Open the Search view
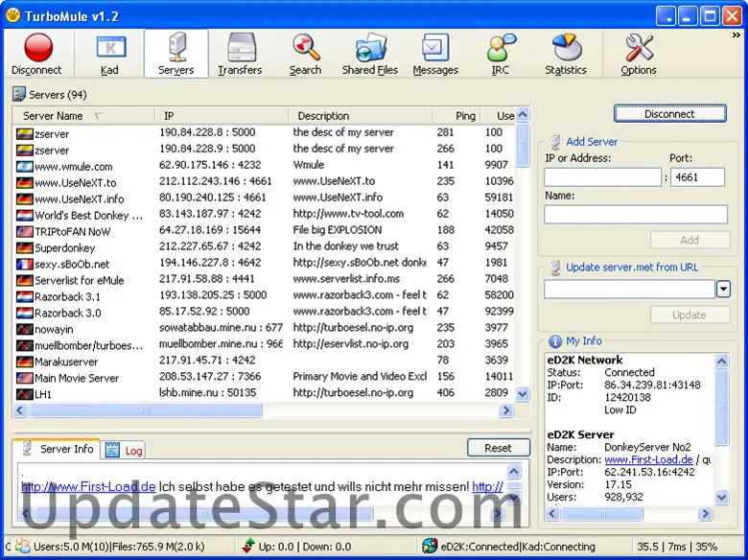 [305, 54]
